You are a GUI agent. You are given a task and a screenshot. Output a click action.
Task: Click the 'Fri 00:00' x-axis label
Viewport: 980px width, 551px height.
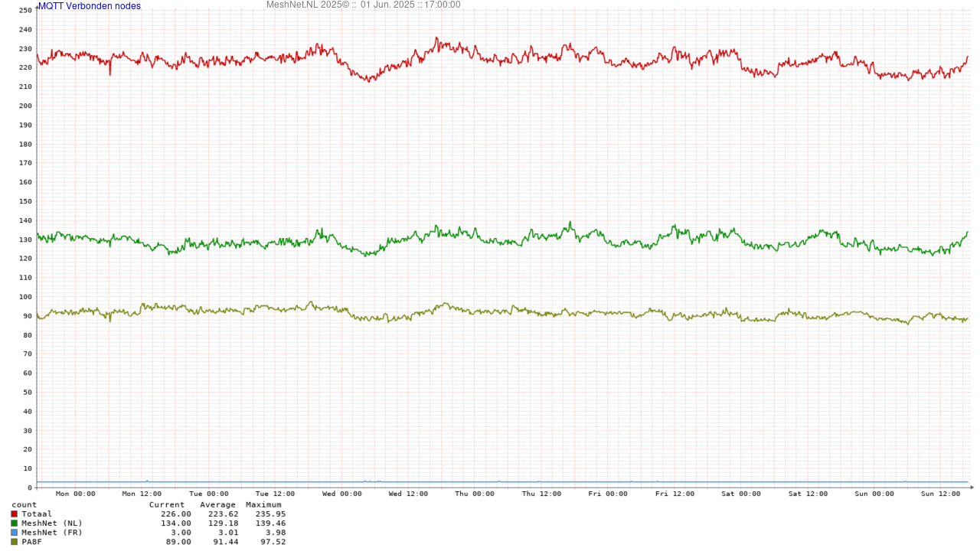click(608, 494)
